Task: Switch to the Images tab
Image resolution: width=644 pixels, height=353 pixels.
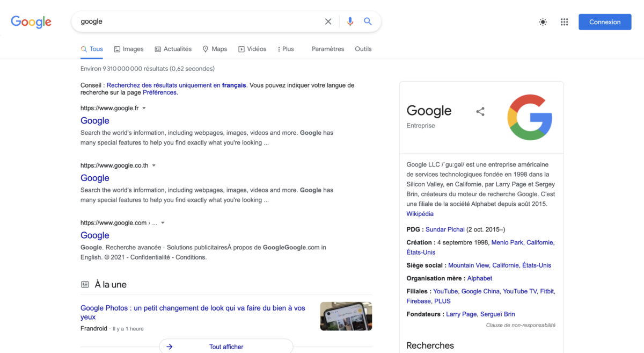Action: [x=129, y=49]
